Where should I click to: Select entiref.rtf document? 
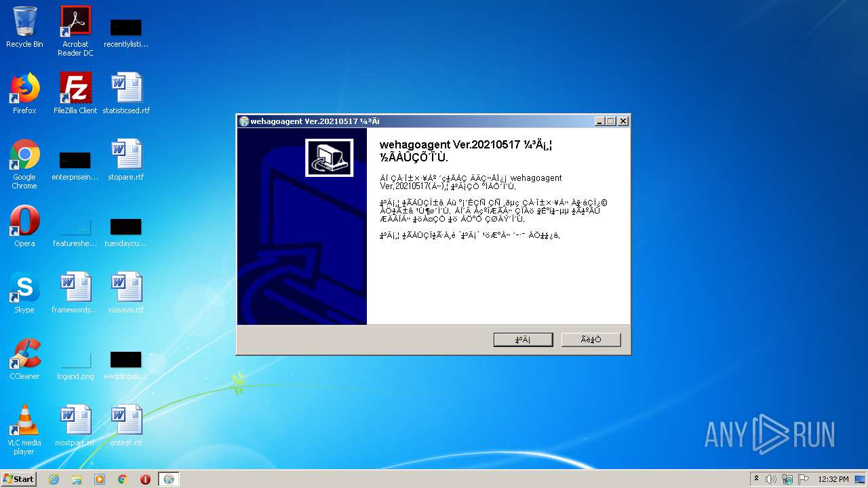126,426
